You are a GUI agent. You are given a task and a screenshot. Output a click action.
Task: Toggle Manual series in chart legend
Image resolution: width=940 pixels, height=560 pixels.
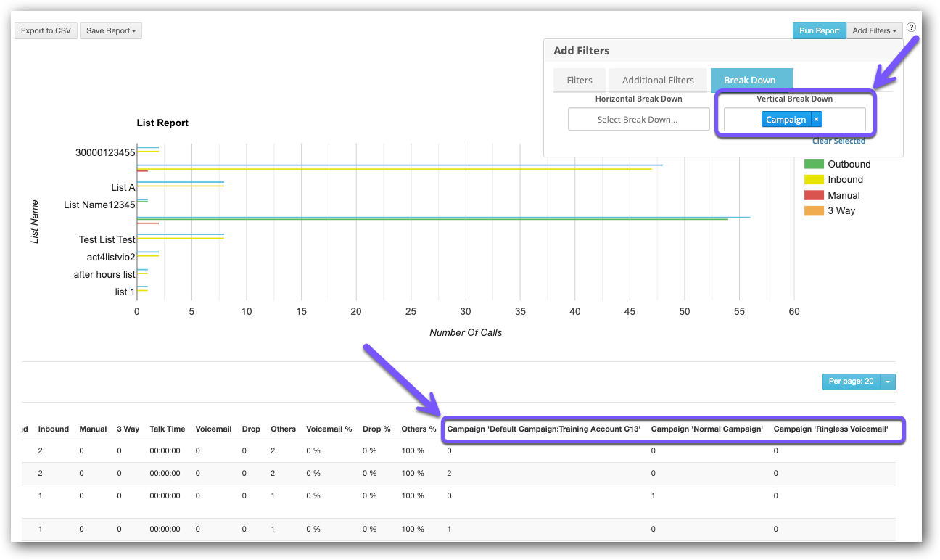pyautogui.click(x=844, y=196)
